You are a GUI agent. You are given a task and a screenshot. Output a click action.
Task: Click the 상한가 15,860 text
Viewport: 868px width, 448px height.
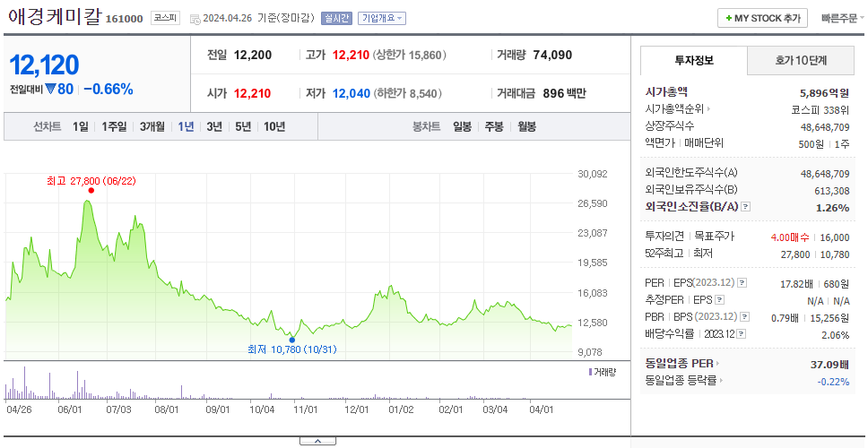coord(410,56)
